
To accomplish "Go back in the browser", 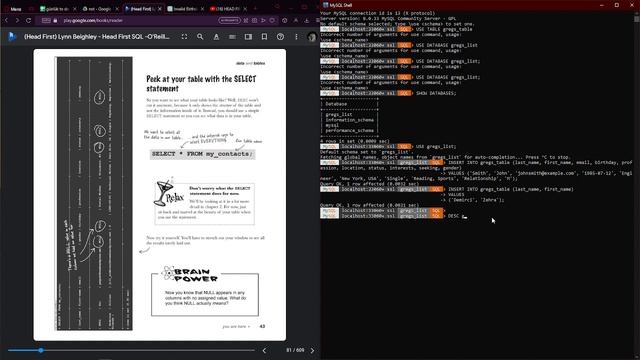I will point(7,20).
